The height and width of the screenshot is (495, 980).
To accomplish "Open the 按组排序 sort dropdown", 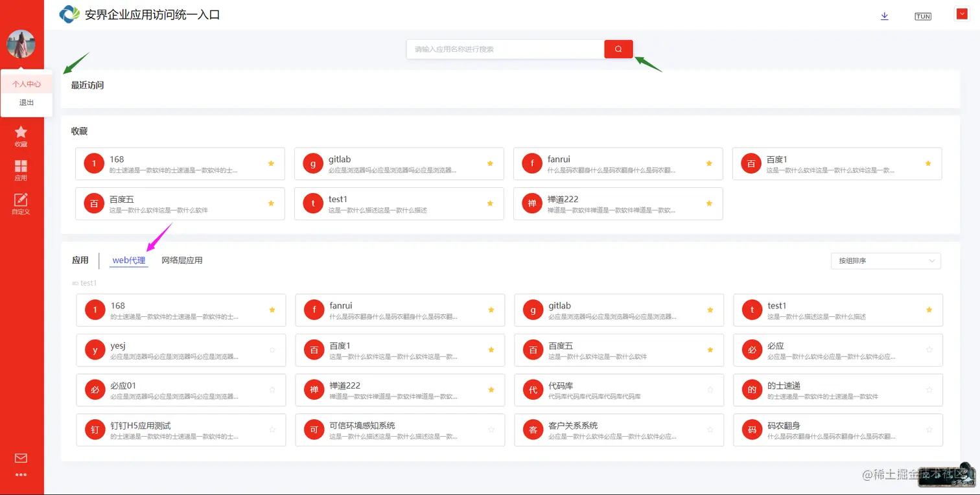I will (886, 260).
